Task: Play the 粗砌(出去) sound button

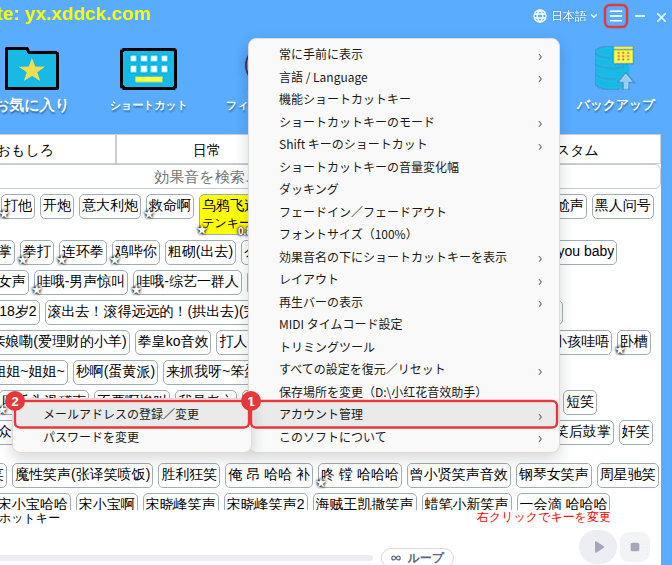Action: [x=201, y=252]
